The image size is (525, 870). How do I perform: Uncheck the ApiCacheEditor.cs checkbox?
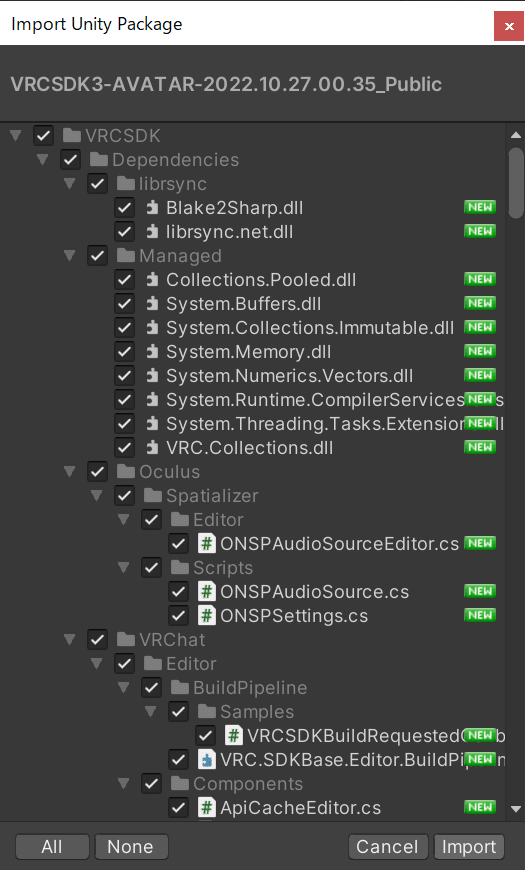pyautogui.click(x=178, y=808)
